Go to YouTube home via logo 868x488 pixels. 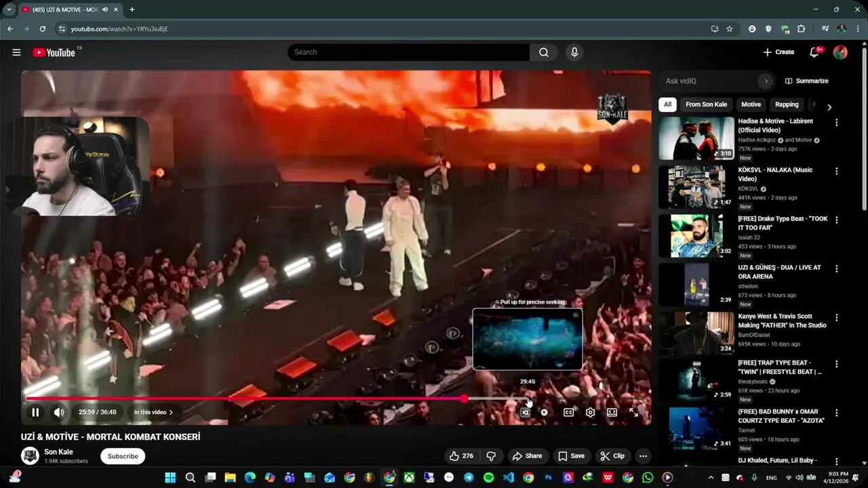tap(54, 52)
